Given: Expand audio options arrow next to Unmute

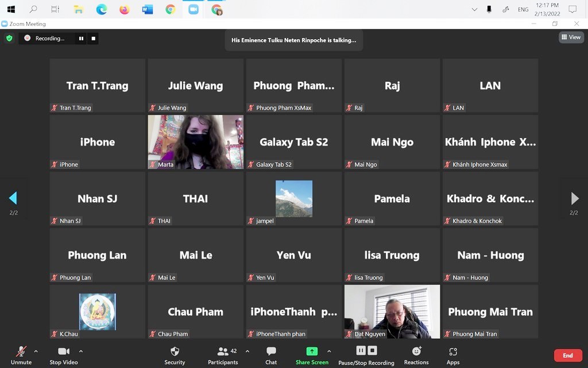Looking at the screenshot, I should [36, 351].
